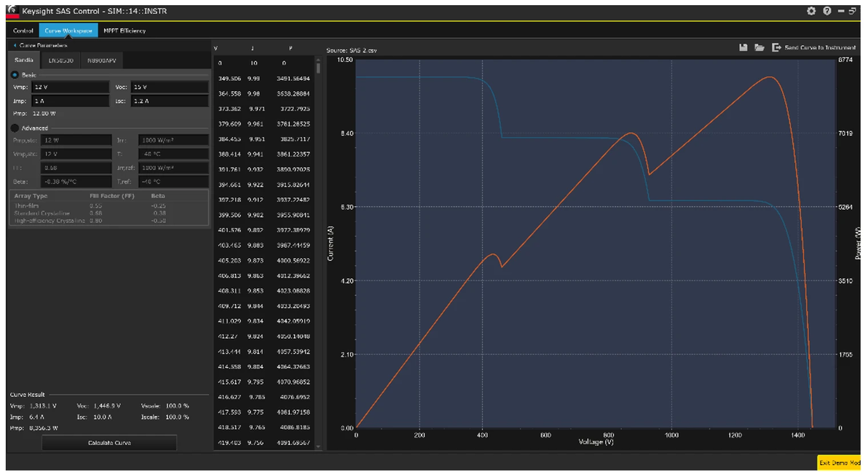Click the table scrollbar down arrow
The width and height of the screenshot is (868, 475).
point(318,446)
